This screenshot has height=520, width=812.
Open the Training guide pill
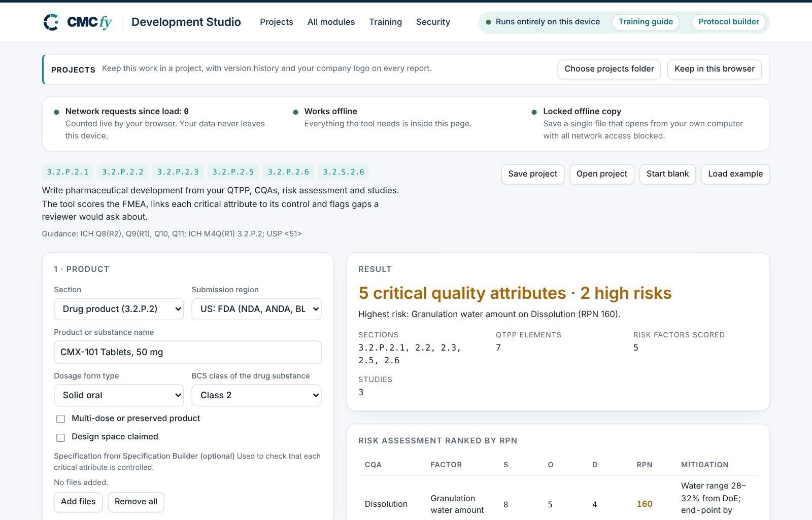click(x=646, y=22)
